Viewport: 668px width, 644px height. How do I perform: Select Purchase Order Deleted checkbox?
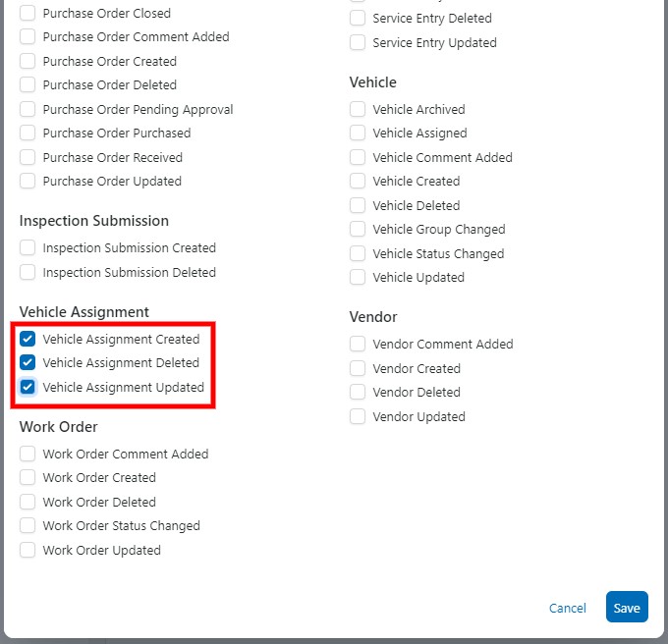click(x=28, y=84)
